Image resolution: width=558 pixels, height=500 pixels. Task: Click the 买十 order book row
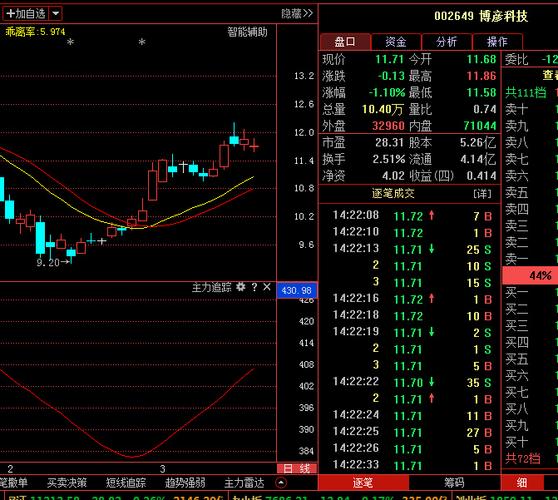530,442
